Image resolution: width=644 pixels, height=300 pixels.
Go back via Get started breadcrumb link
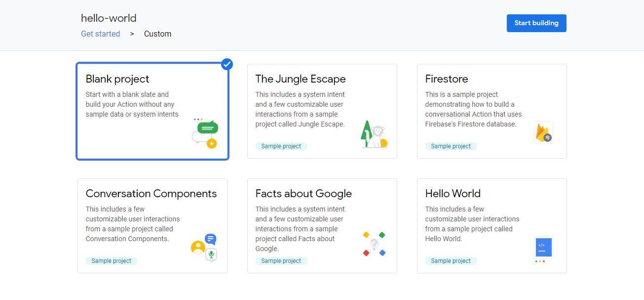pyautogui.click(x=101, y=34)
